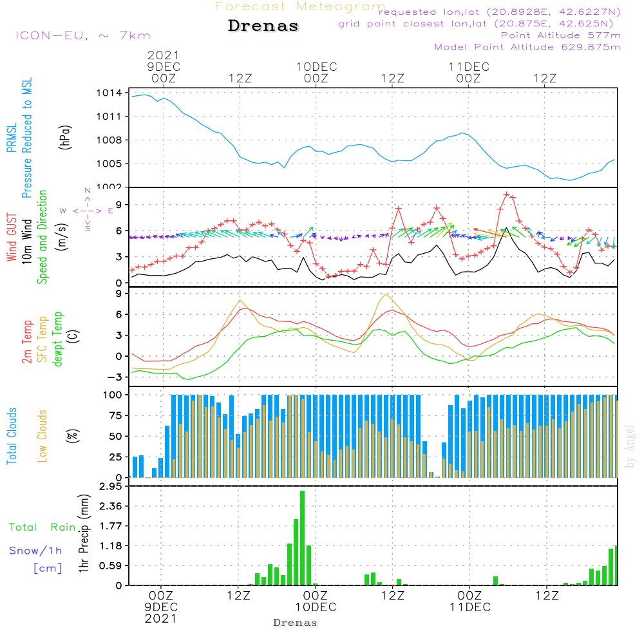Screen dimensions: 644x644
Task: Click the blue 'Total Clouds' label
Action: tap(12, 436)
